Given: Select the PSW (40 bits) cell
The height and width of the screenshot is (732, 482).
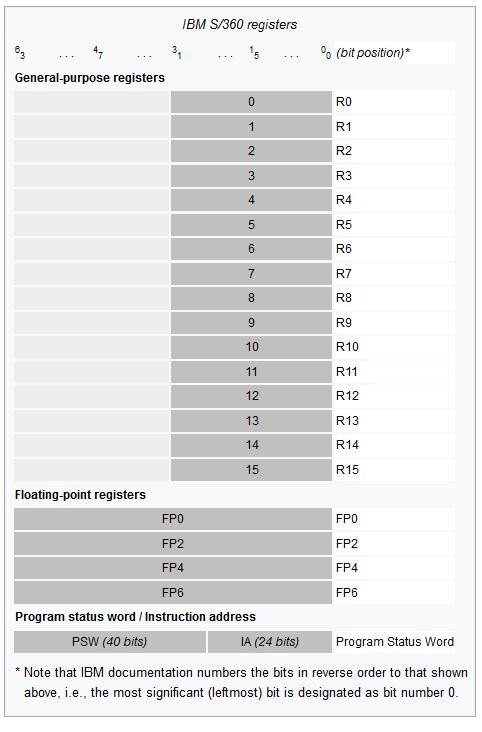Looking at the screenshot, I should point(110,642).
